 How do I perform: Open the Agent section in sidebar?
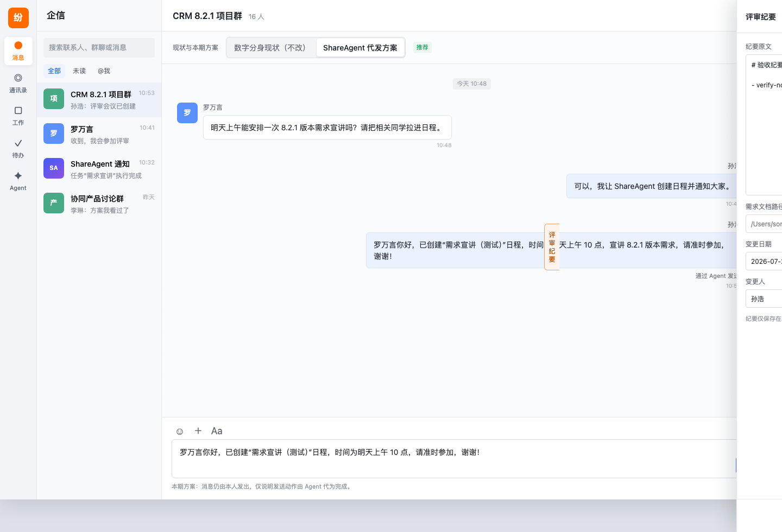18,181
